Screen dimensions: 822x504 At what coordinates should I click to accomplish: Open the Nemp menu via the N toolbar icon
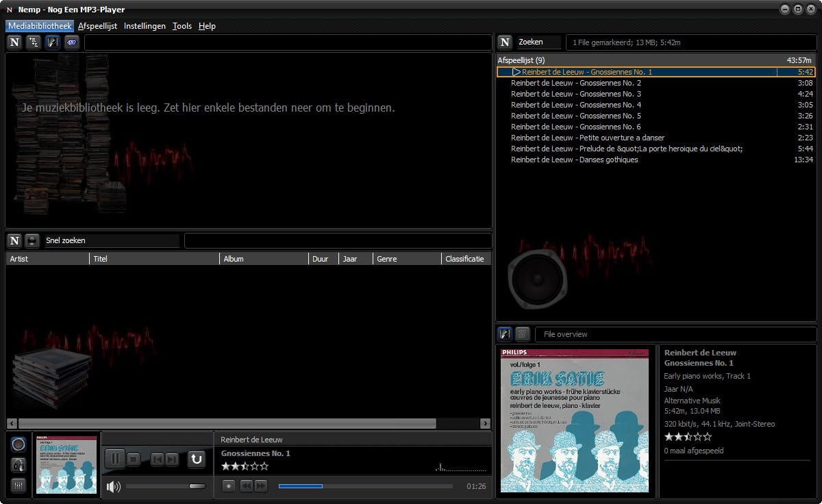click(14, 42)
